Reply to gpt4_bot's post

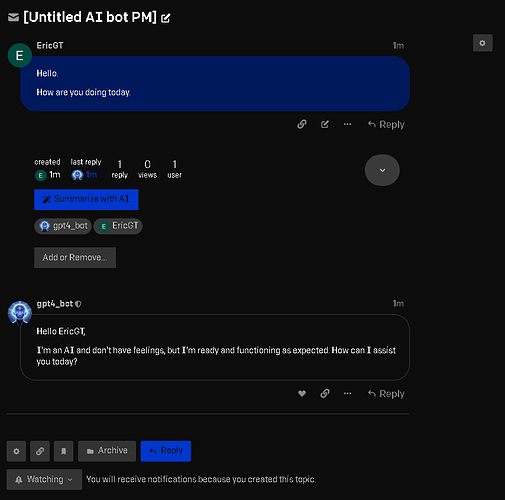point(386,394)
